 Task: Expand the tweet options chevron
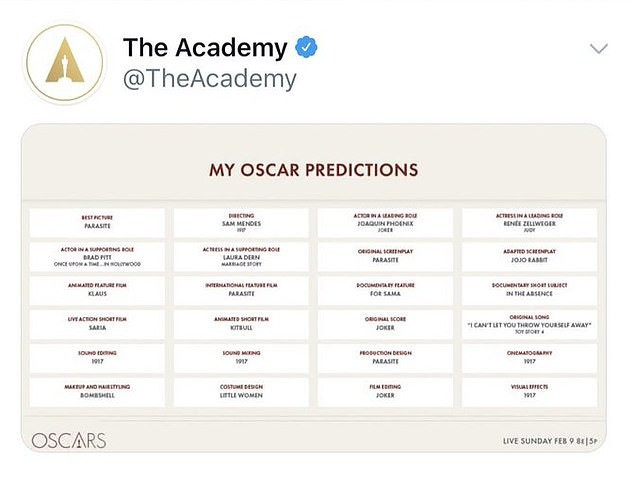(x=599, y=48)
